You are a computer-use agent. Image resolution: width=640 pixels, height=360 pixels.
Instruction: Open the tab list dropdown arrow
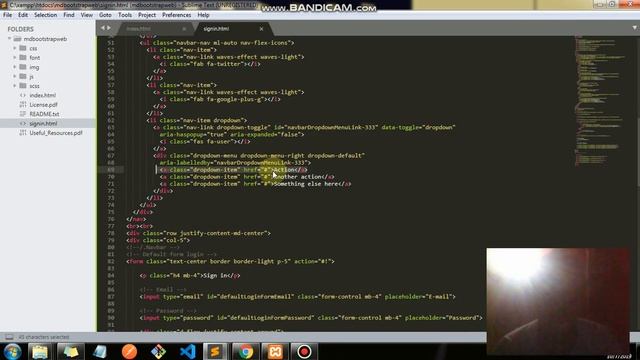[634, 28]
